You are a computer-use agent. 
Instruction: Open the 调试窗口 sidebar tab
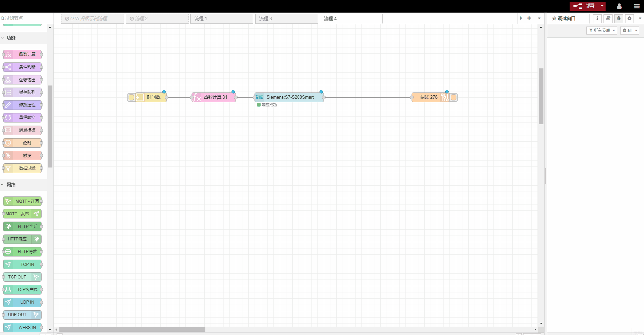click(x=569, y=19)
